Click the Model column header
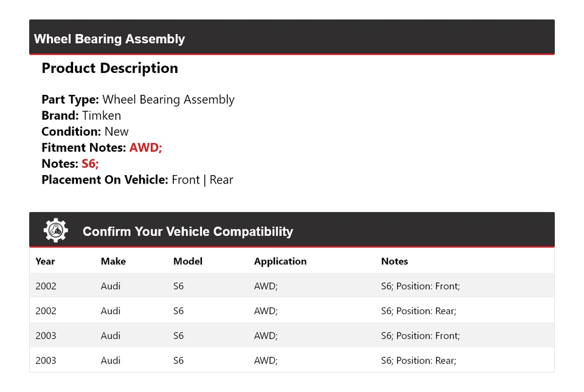Viewport: 584px width, 392px height. click(187, 261)
